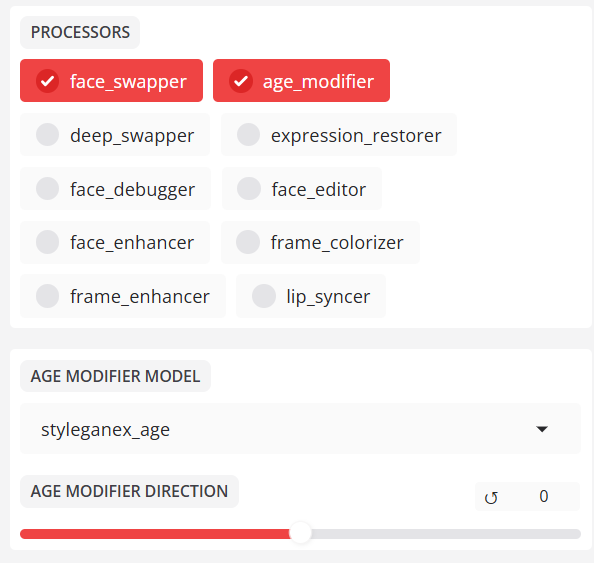Image resolution: width=594 pixels, height=563 pixels.
Task: Click the red filled part of the slider
Action: pos(155,534)
